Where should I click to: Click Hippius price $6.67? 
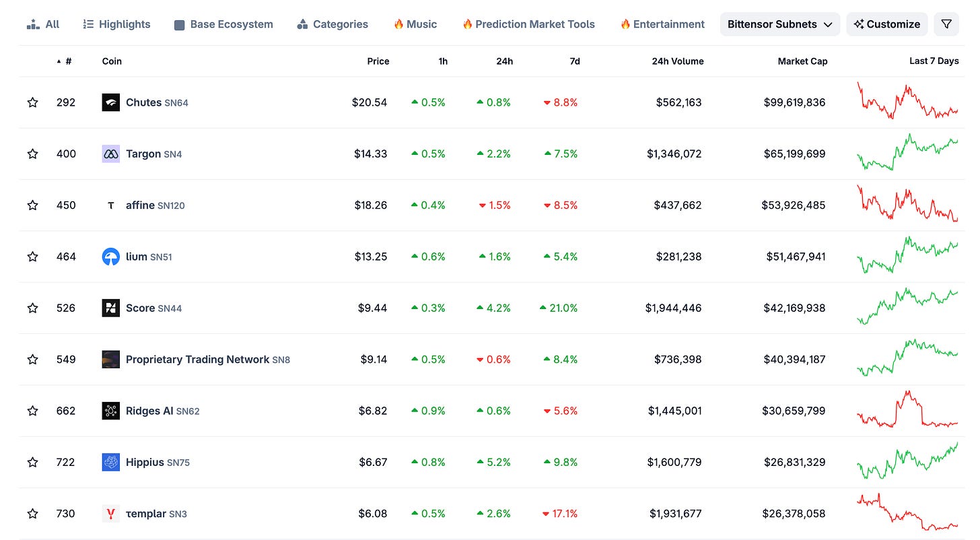pos(373,462)
